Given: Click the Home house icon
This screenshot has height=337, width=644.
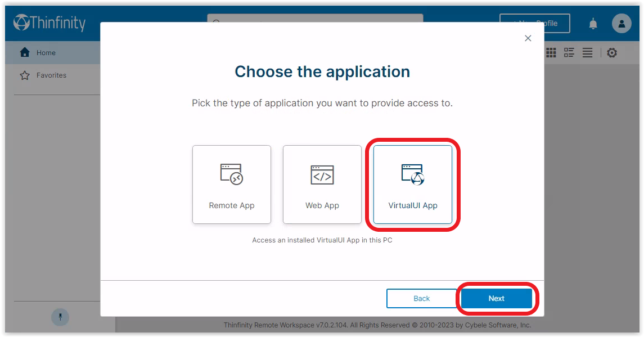Looking at the screenshot, I should (x=25, y=52).
